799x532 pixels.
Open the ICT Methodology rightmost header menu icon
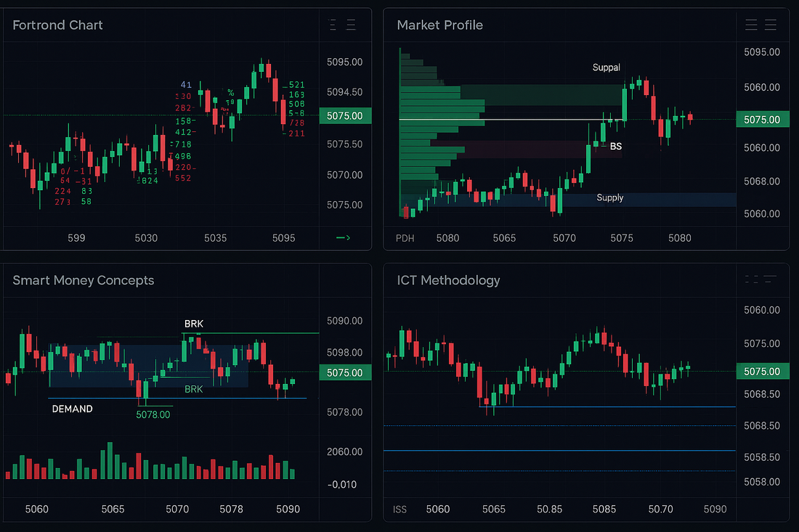771,278
